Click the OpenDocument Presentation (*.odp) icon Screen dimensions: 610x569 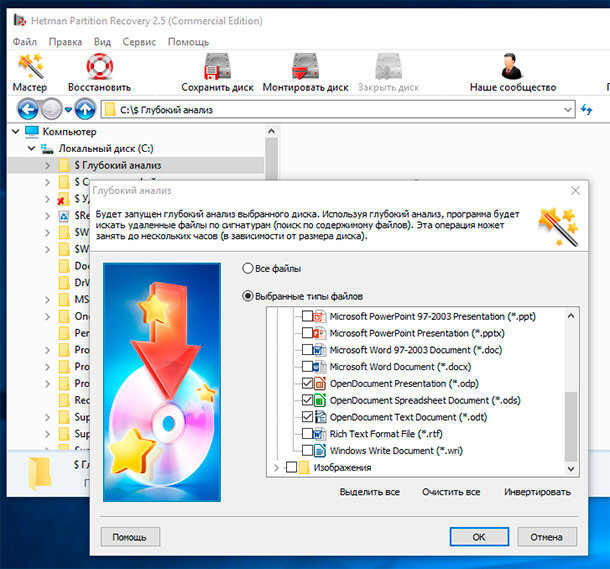click(319, 383)
